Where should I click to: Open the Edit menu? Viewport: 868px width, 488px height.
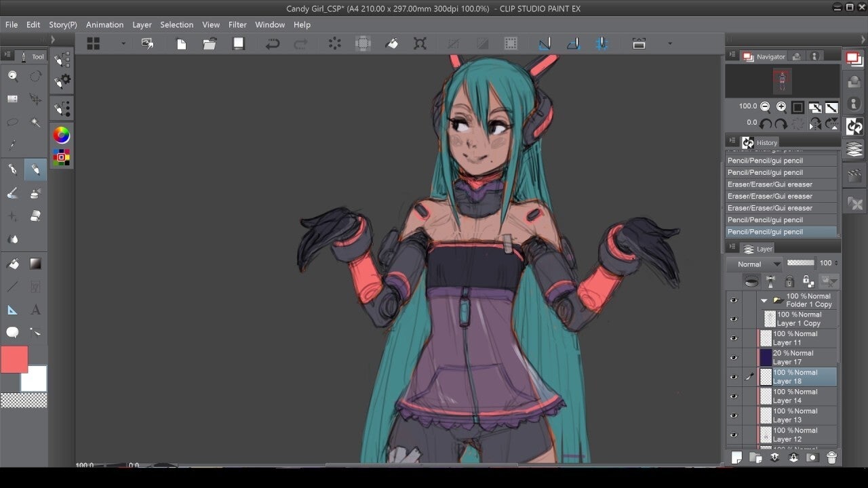(x=33, y=24)
